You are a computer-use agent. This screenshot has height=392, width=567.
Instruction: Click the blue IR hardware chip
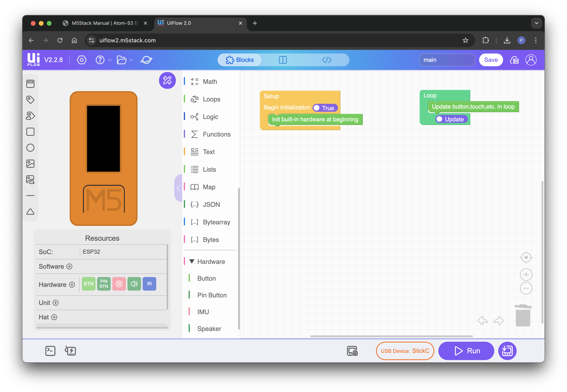(x=149, y=284)
